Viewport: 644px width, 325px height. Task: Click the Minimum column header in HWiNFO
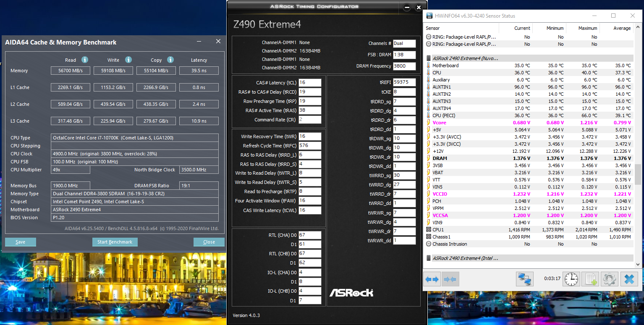[x=549, y=28]
